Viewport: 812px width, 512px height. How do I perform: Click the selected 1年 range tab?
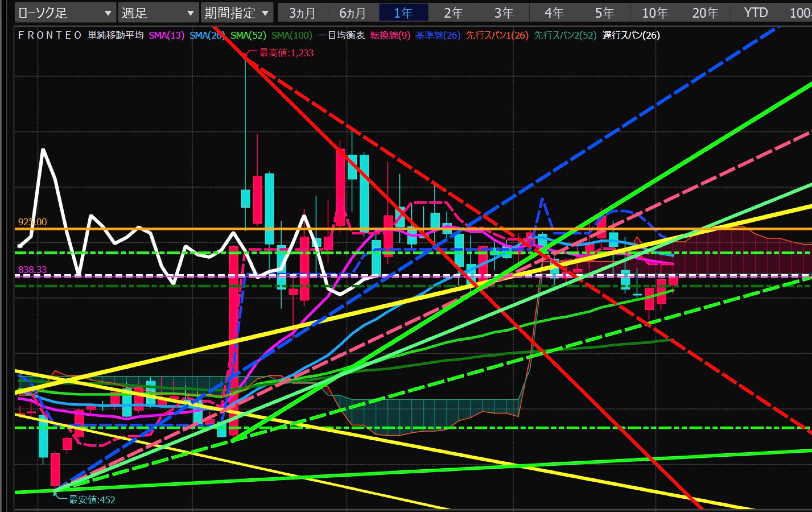(x=403, y=13)
